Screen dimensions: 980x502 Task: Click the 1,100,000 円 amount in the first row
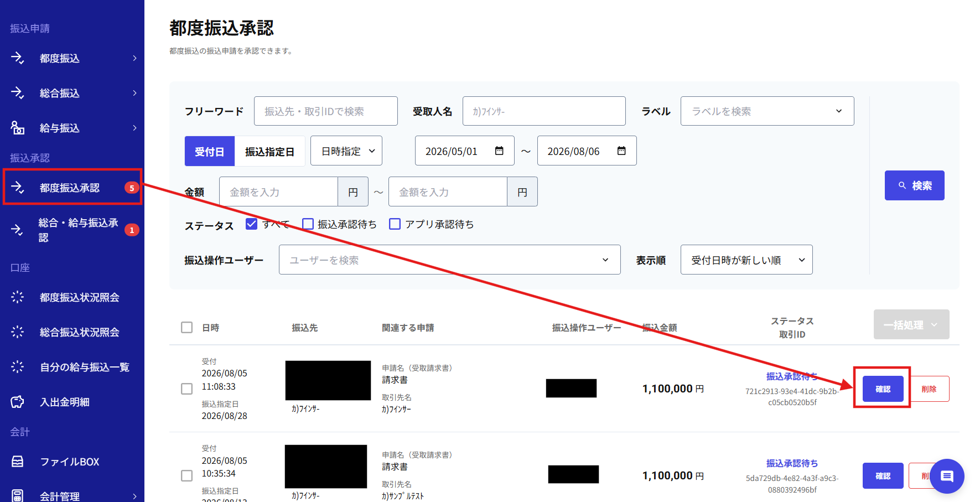(673, 389)
